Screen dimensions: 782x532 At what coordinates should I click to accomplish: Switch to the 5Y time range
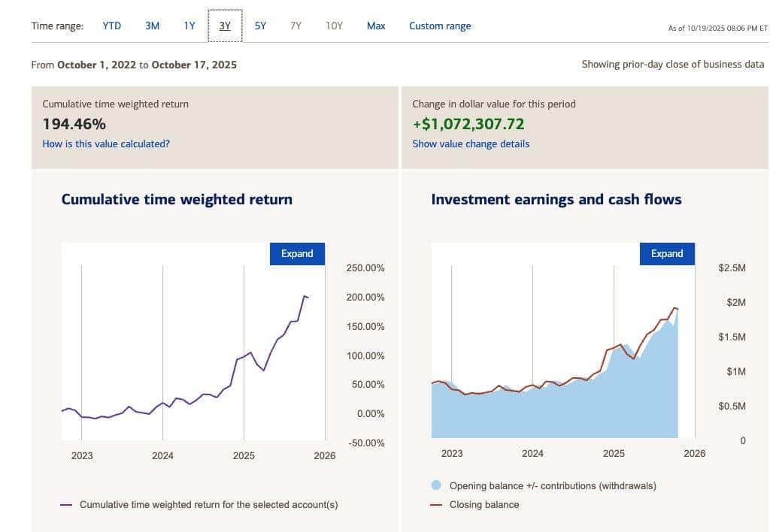click(x=260, y=26)
